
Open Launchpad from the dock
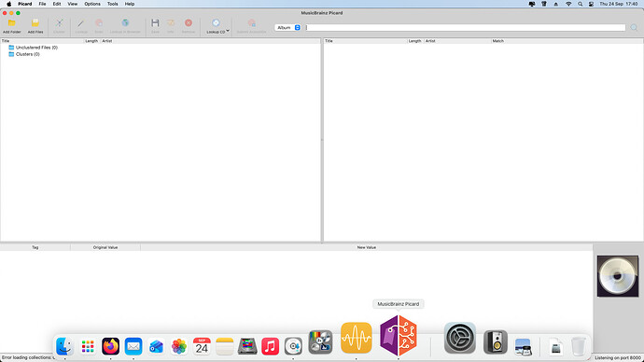click(88, 346)
